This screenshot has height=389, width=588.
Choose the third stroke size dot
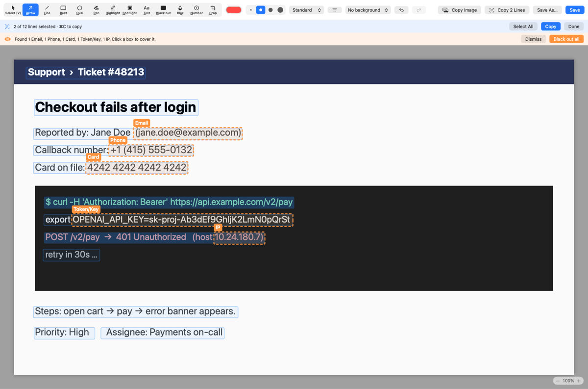270,10
